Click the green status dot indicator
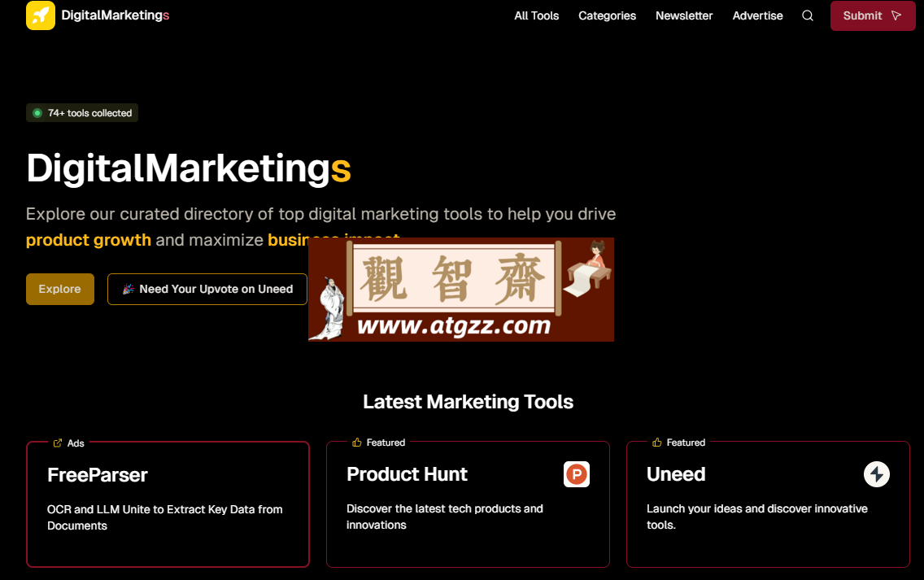 [x=37, y=112]
